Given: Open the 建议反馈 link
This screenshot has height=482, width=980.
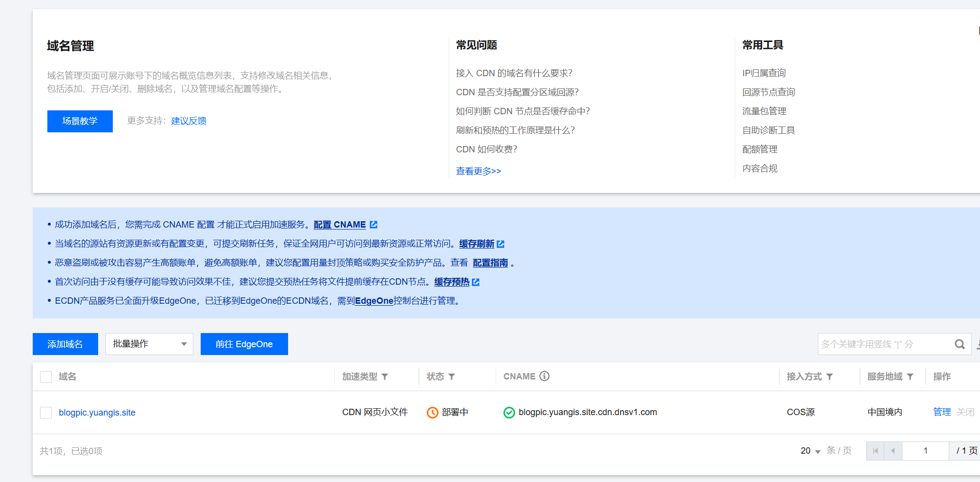Looking at the screenshot, I should tap(188, 121).
